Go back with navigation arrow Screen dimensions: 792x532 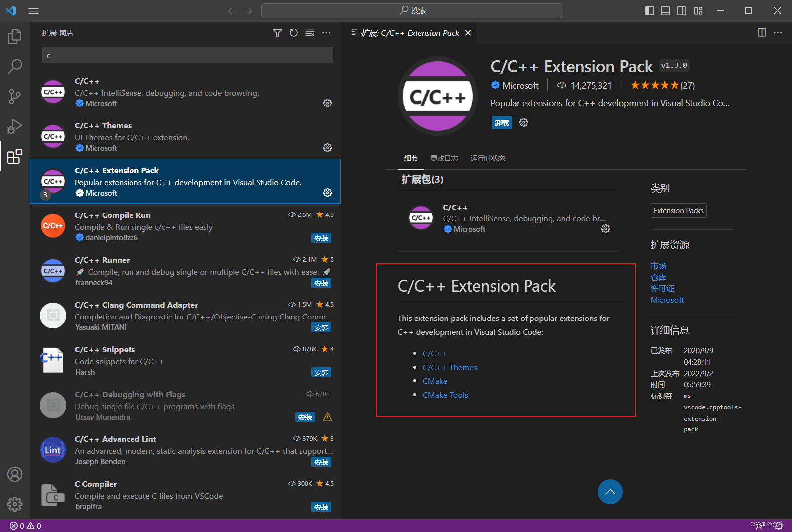coord(232,11)
